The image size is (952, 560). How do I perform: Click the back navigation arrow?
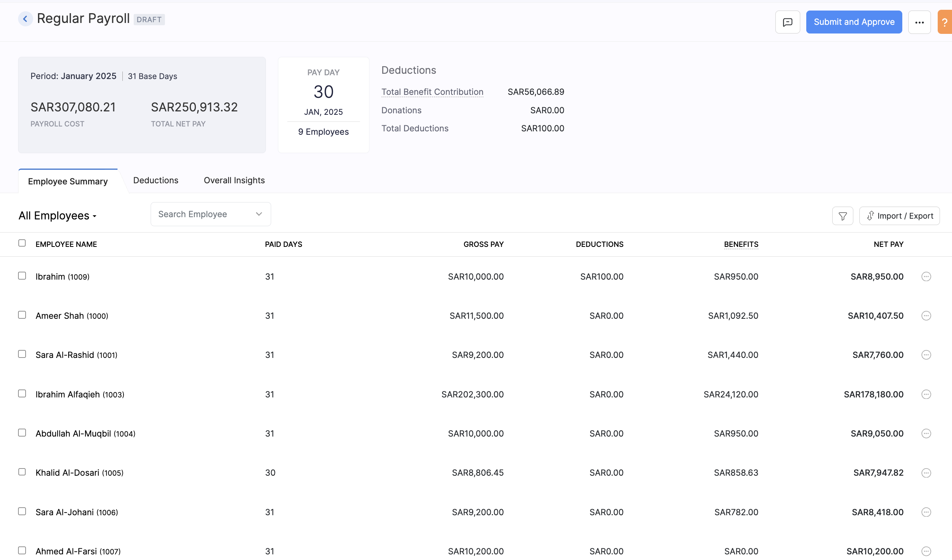pos(25,19)
